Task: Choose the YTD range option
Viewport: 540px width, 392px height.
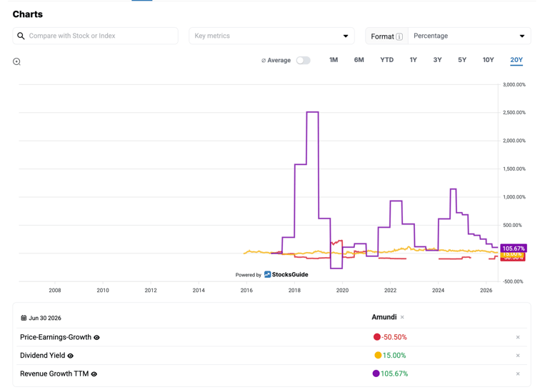Action: point(386,60)
